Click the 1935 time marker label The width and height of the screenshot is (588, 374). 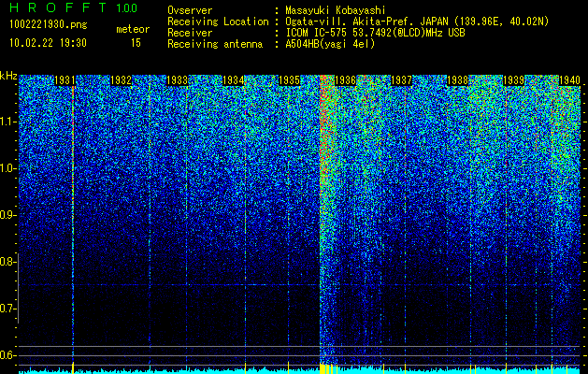(289, 80)
